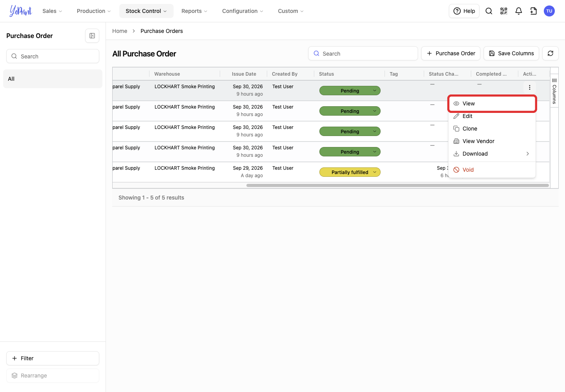Select Void in the context menu
565x392 pixels.
point(492,170)
